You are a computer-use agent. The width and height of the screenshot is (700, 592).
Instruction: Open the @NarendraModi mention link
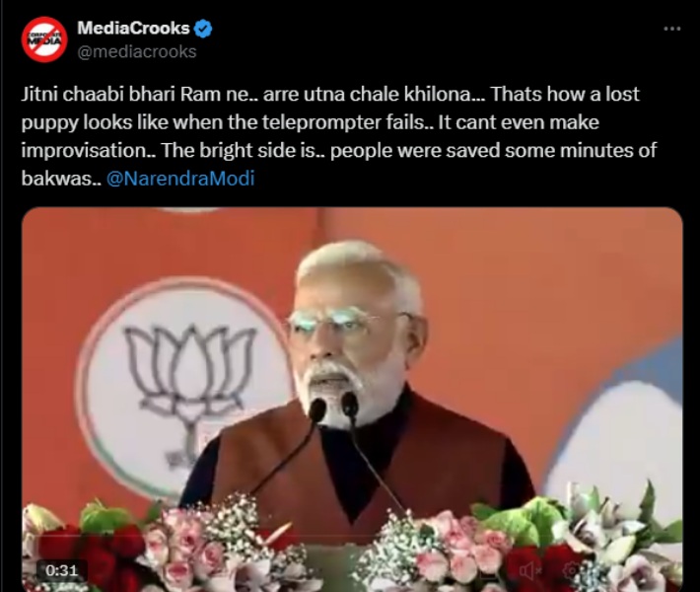[180, 179]
